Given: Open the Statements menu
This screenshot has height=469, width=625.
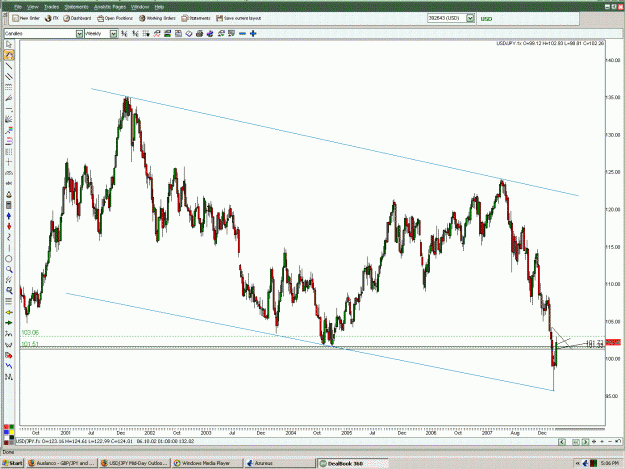Looking at the screenshot, I should (x=77, y=7).
